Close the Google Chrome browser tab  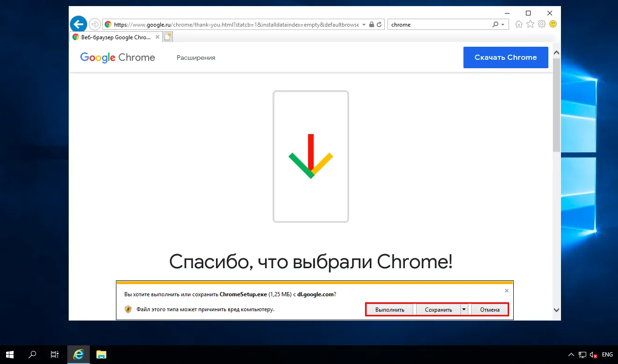[158, 37]
